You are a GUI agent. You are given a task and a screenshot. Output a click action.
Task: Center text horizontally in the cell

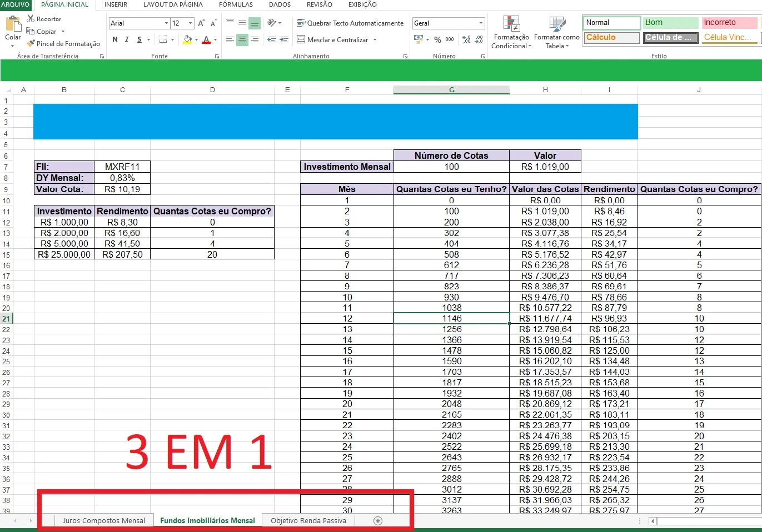coord(242,39)
